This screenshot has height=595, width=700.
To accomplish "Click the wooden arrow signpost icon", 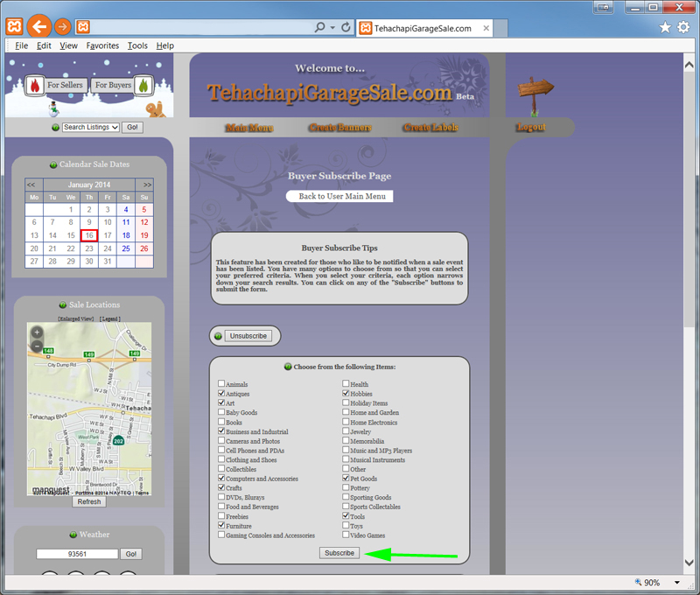I will coord(535,95).
